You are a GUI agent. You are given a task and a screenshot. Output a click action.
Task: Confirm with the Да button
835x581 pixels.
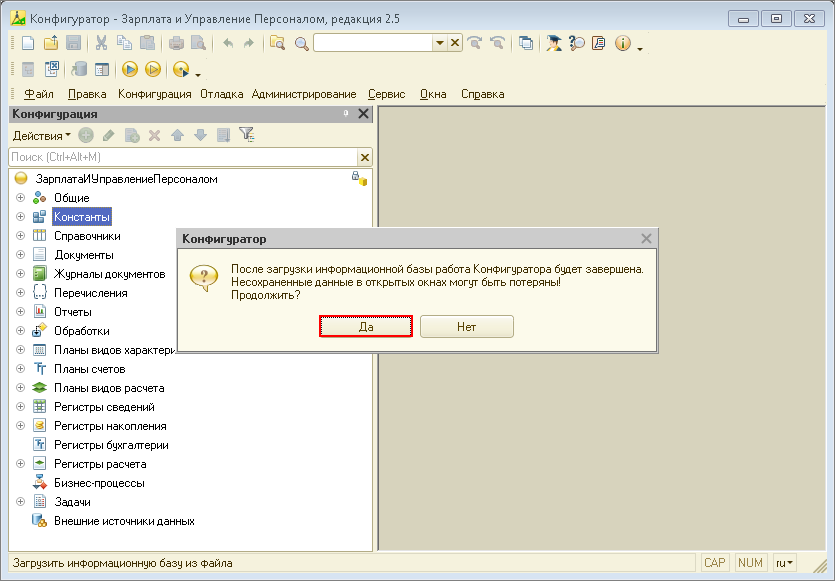tap(366, 326)
